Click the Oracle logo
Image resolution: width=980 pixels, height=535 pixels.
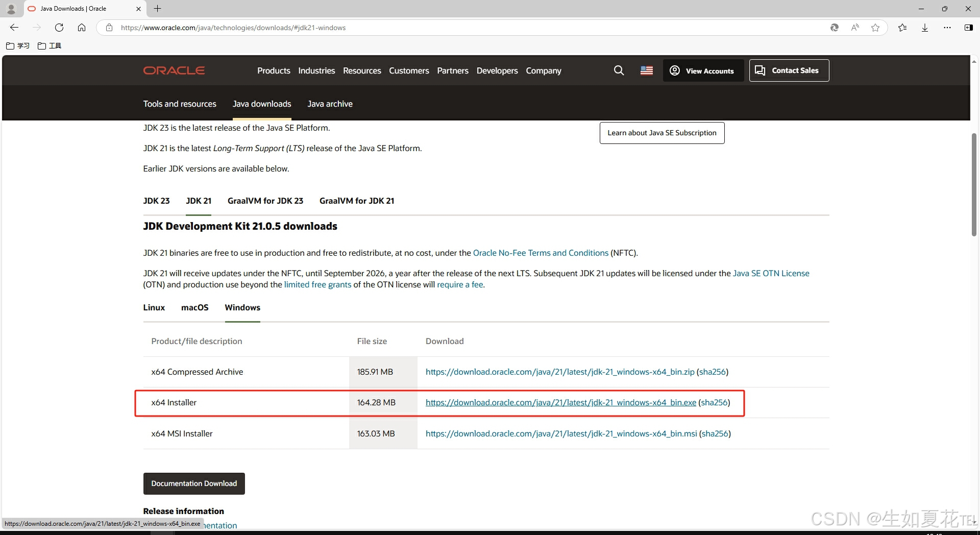(x=174, y=70)
